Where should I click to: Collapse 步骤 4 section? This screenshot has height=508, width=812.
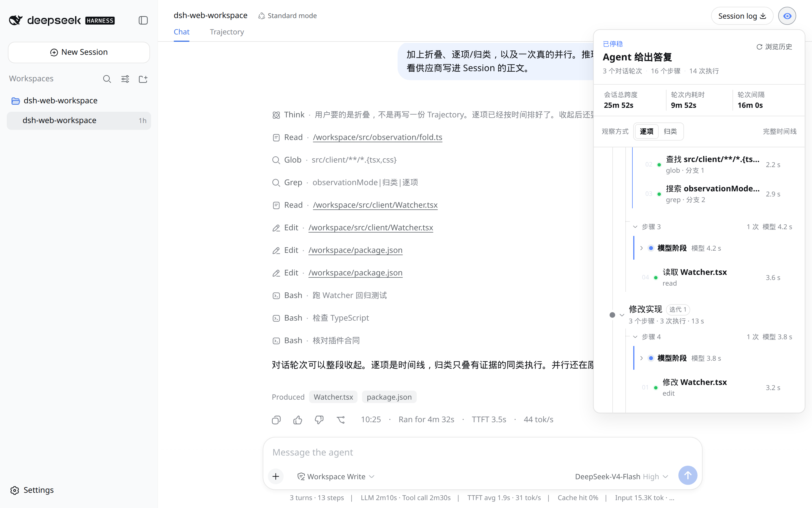635,337
